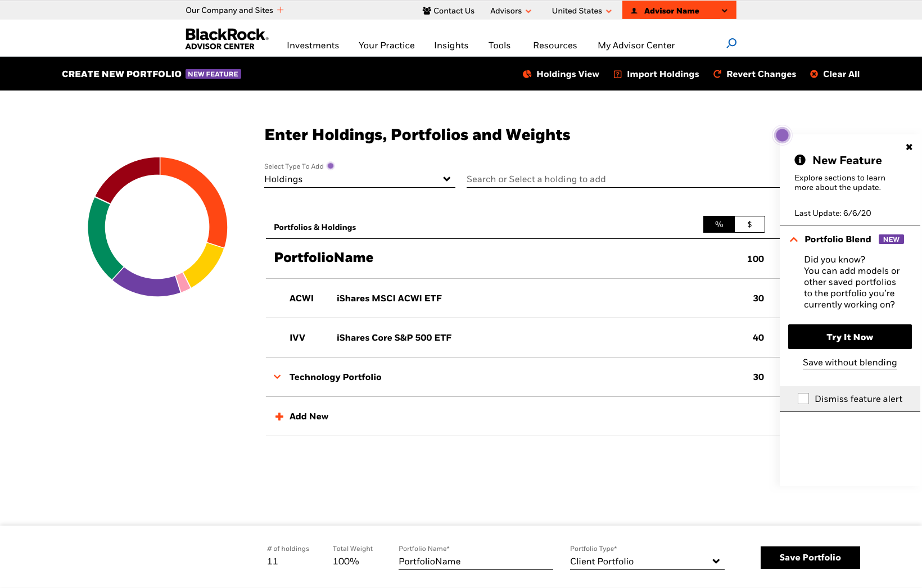Check the Dismiss feature alert checkbox

coord(803,399)
